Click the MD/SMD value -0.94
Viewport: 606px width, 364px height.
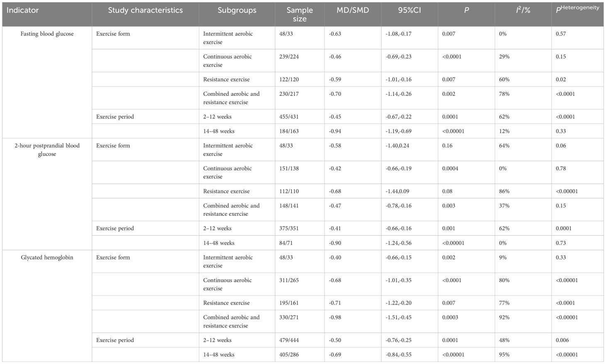(335, 131)
